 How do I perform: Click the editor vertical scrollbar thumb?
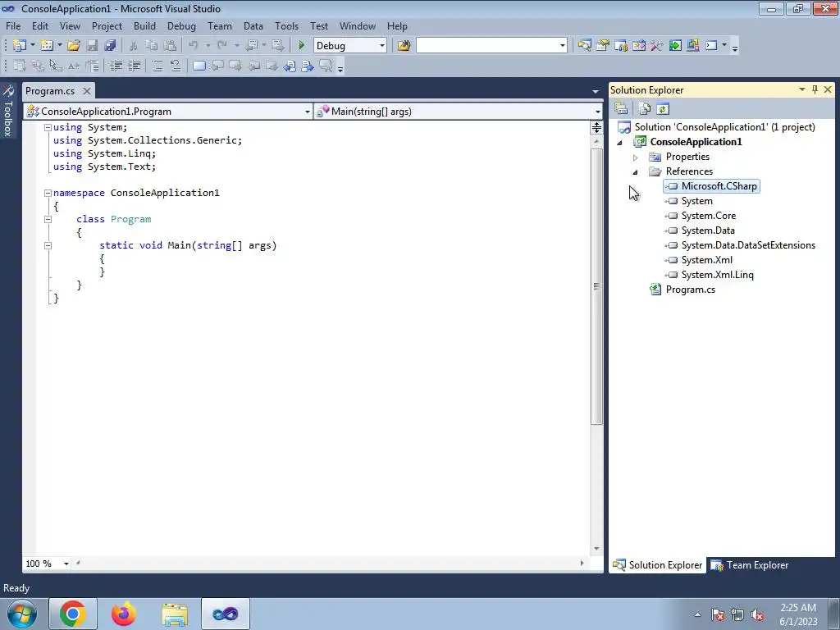point(596,286)
